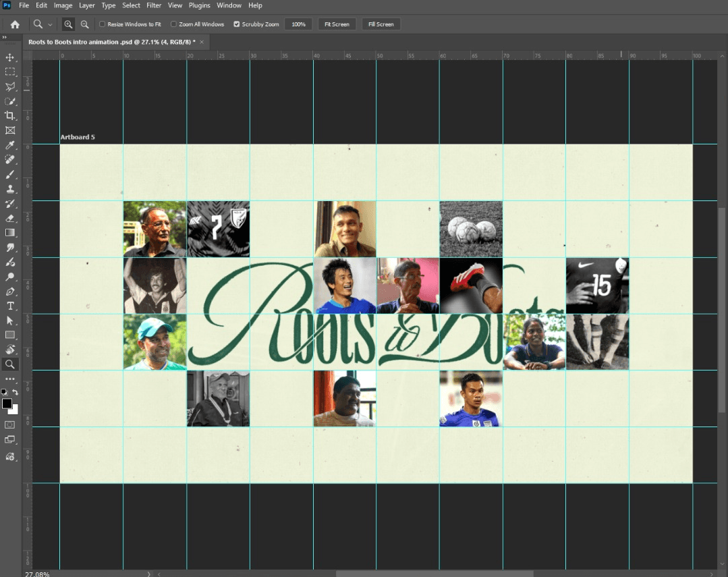The width and height of the screenshot is (728, 577).
Task: Select the Eyedropper tool
Action: point(9,145)
